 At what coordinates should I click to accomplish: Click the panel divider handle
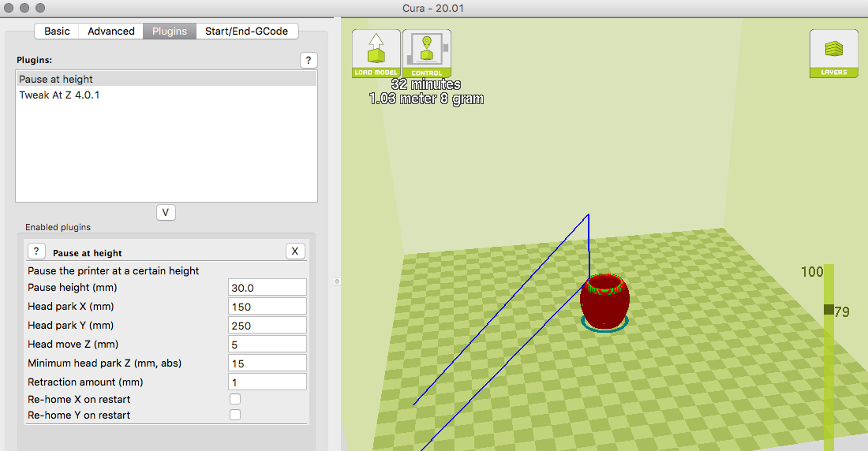tap(337, 281)
